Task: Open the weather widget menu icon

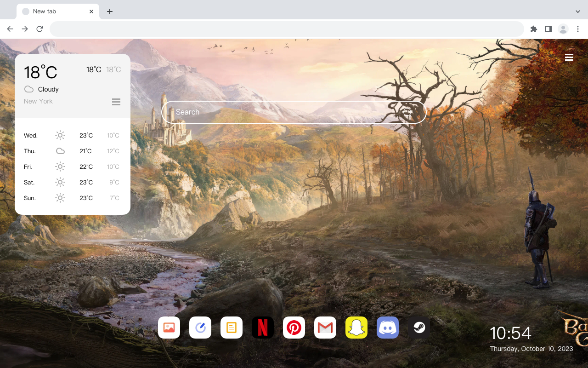Action: point(116,102)
